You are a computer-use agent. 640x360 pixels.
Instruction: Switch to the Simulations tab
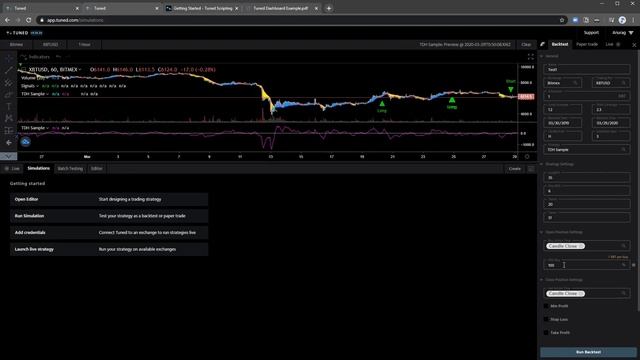tap(38, 168)
